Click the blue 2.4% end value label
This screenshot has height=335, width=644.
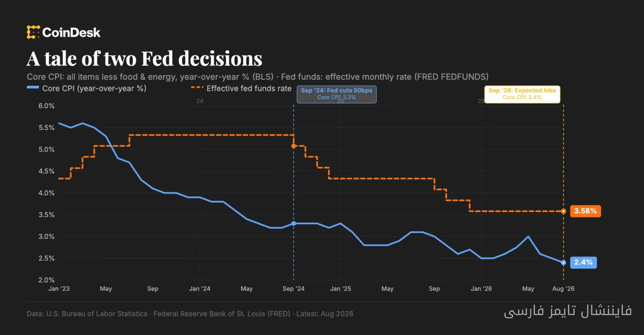583,262
